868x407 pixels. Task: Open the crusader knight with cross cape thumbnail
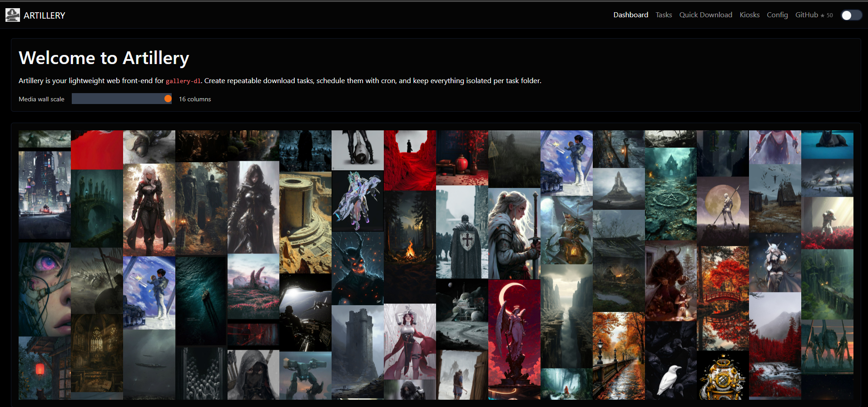[x=462, y=232]
